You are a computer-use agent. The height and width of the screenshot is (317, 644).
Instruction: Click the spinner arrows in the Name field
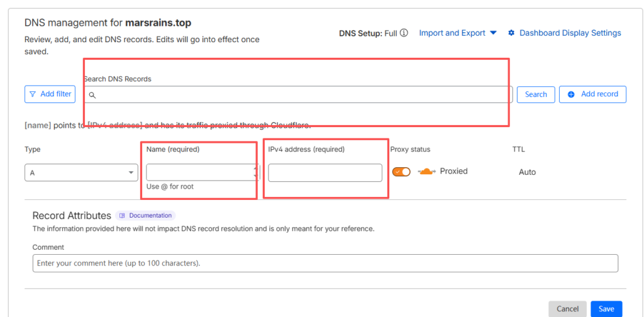coord(255,172)
